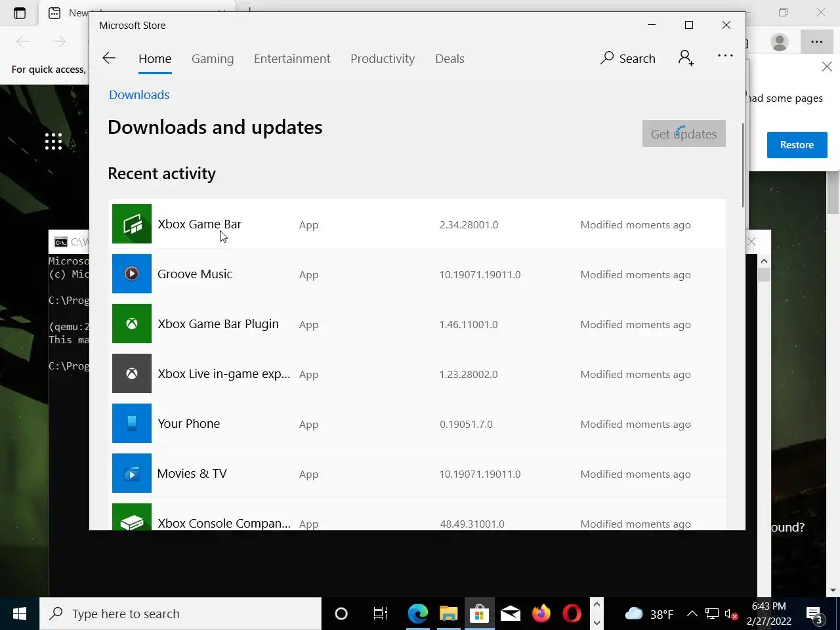
Task: Open the Store Search magnifier
Action: 628,58
